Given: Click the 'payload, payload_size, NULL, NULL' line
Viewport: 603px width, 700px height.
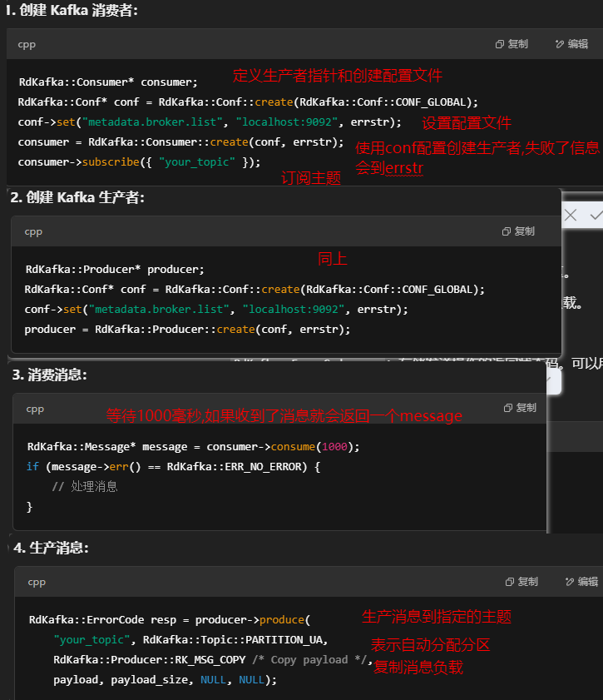Looking at the screenshot, I should coord(165,680).
